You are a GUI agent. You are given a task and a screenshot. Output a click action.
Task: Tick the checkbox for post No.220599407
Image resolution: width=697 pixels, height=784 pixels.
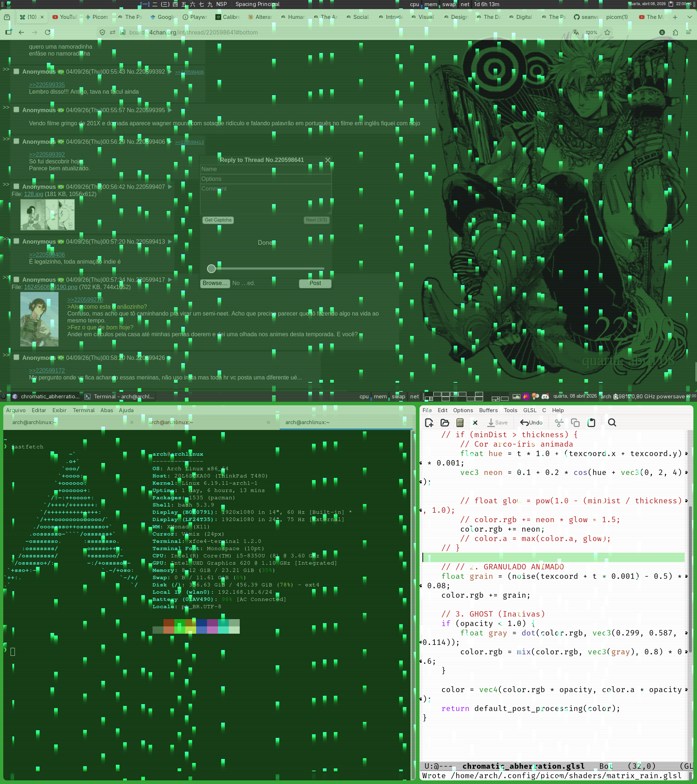[x=16, y=186]
